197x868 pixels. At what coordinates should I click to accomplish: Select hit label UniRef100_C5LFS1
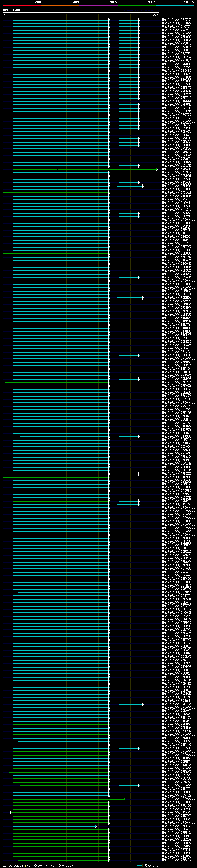click(177, 826)
